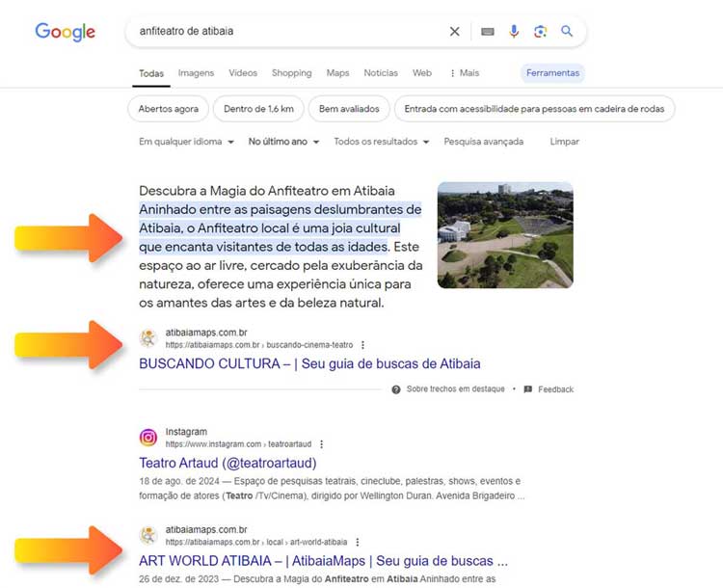This screenshot has width=723, height=588.
Task: Open the No último ano time dropdown
Action: 283,142
